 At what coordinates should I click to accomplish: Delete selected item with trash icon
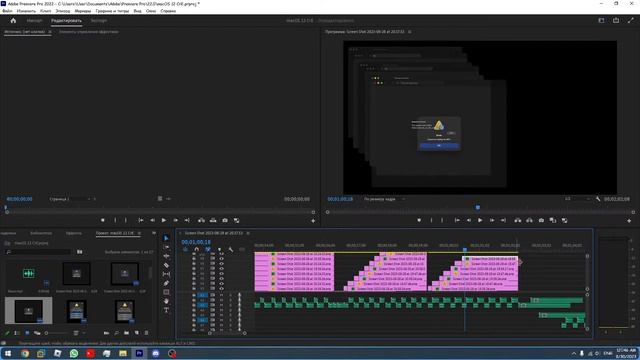tap(147, 333)
